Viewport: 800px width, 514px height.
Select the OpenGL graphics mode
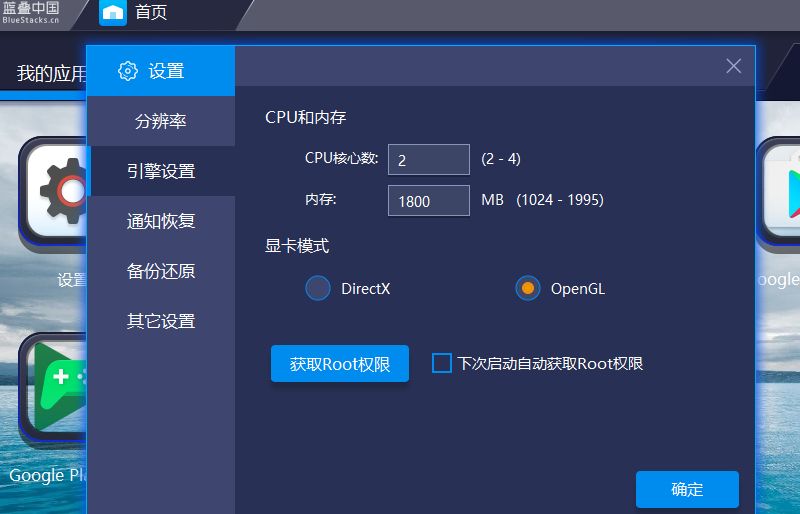pyautogui.click(x=528, y=289)
